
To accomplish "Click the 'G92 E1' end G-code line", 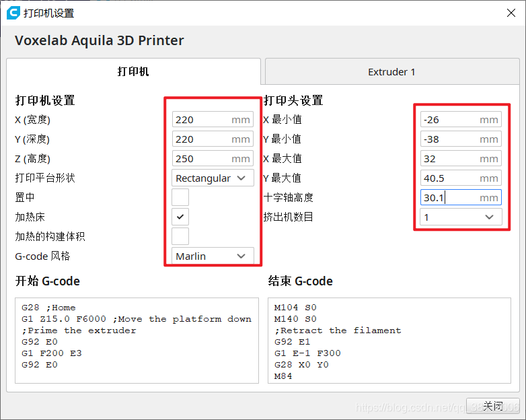I will (292, 342).
